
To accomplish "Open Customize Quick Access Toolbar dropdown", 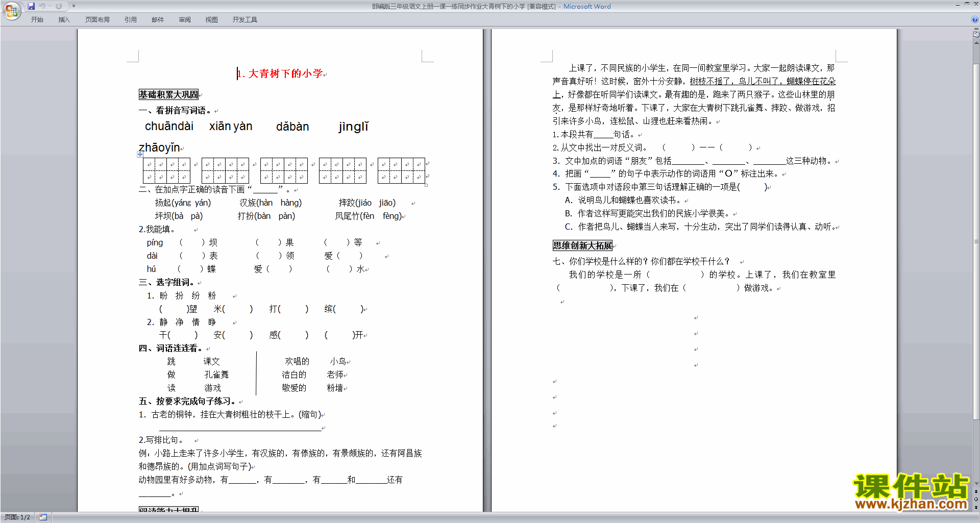I will coord(73,6).
